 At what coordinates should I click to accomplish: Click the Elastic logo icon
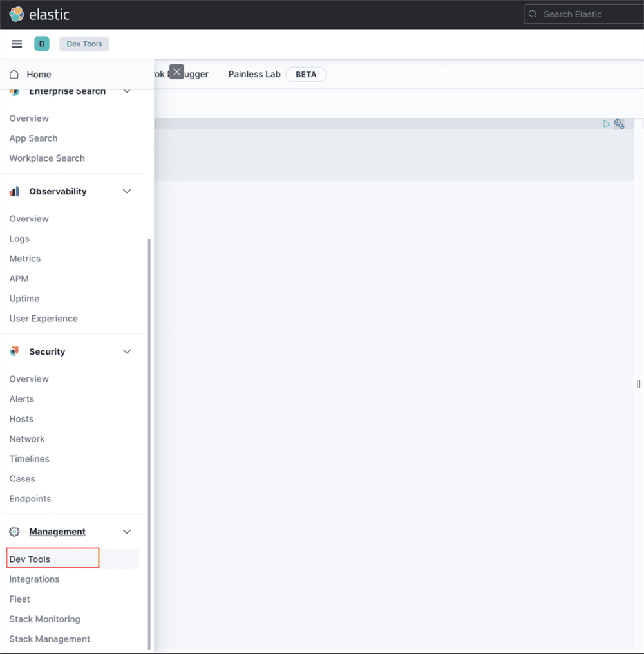pyautogui.click(x=17, y=14)
